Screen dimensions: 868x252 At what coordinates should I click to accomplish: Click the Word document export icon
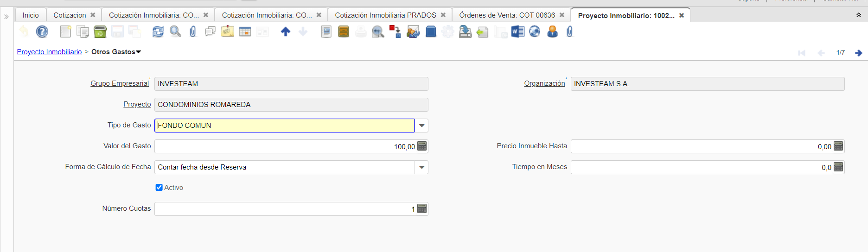pyautogui.click(x=517, y=31)
